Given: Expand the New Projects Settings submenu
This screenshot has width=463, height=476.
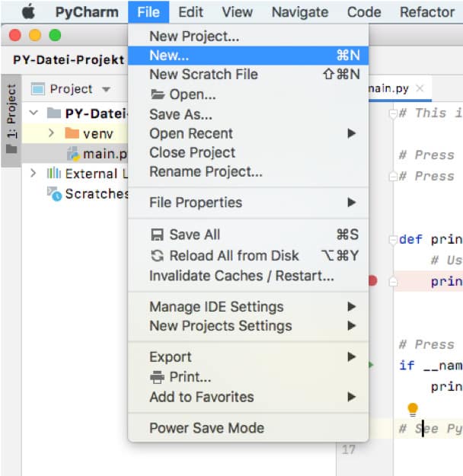Looking at the screenshot, I should [248, 326].
